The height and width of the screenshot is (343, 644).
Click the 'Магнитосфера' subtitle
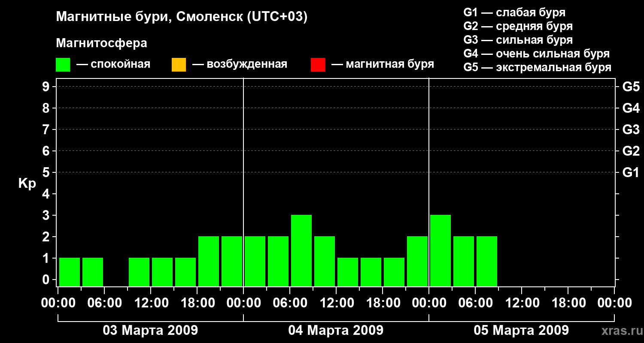tap(101, 43)
